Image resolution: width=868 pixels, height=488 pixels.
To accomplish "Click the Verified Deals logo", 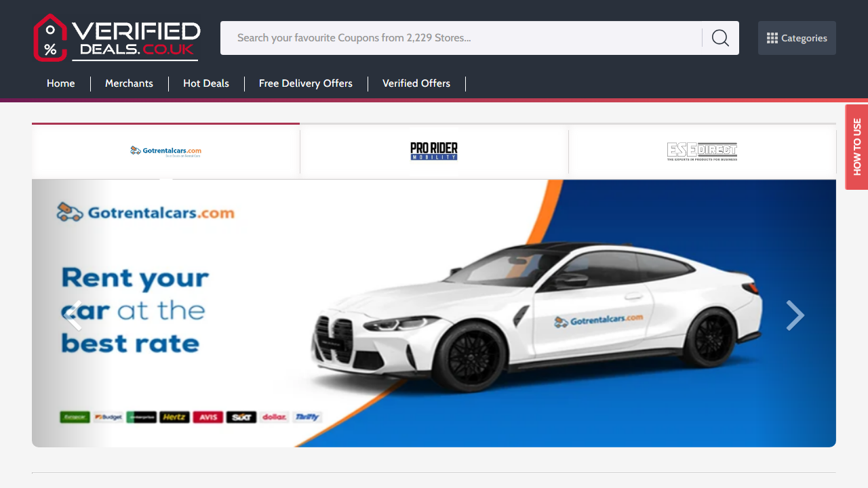I will [x=116, y=38].
